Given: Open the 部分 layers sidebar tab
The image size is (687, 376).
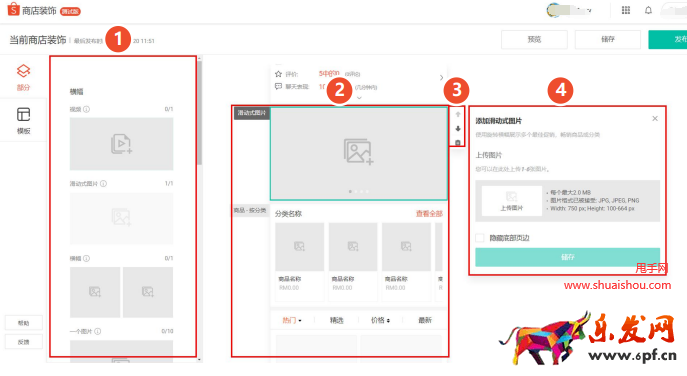Looking at the screenshot, I should [23, 78].
